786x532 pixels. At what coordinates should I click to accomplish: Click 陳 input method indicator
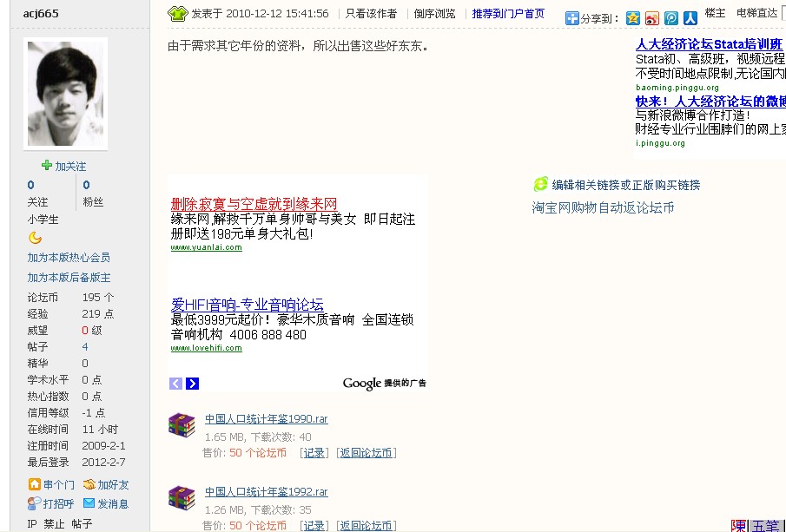coord(738,525)
